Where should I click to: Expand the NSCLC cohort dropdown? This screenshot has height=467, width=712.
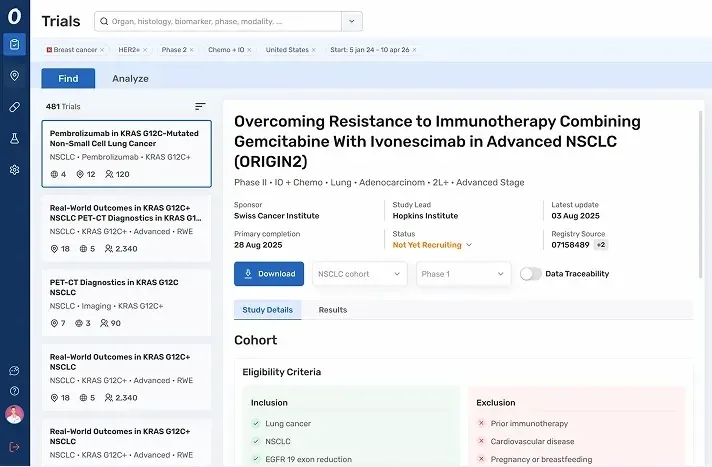pyautogui.click(x=359, y=274)
